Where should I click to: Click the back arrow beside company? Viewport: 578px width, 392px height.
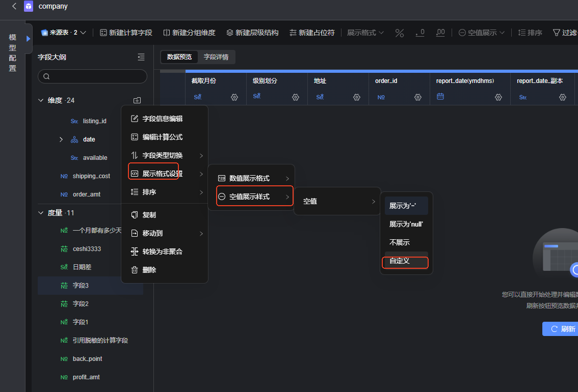(x=14, y=6)
